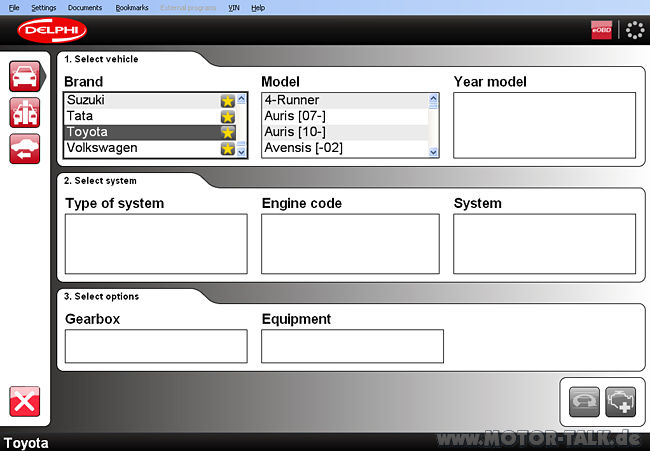This screenshot has height=451, width=650.
Task: Click the dotted circle status icon
Action: click(635, 30)
